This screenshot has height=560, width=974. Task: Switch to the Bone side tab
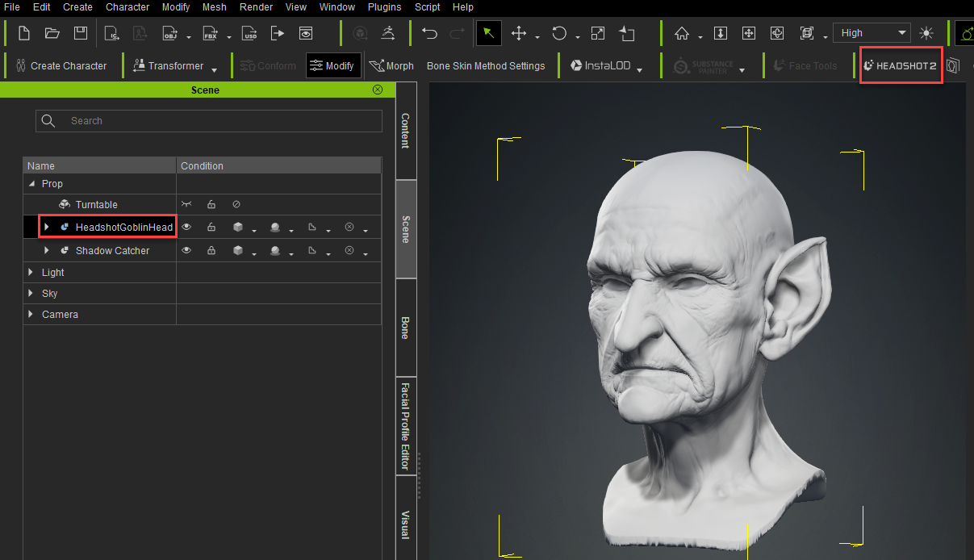click(406, 328)
